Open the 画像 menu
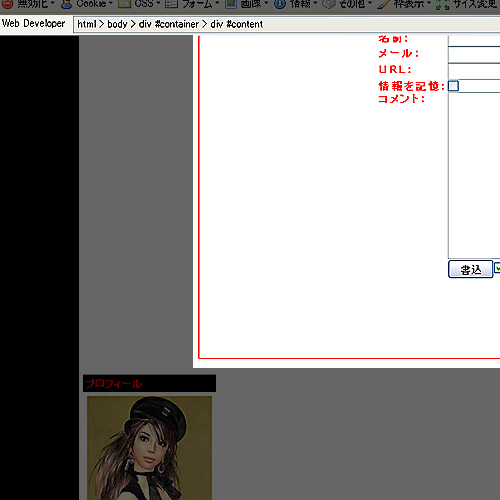 point(251,4)
